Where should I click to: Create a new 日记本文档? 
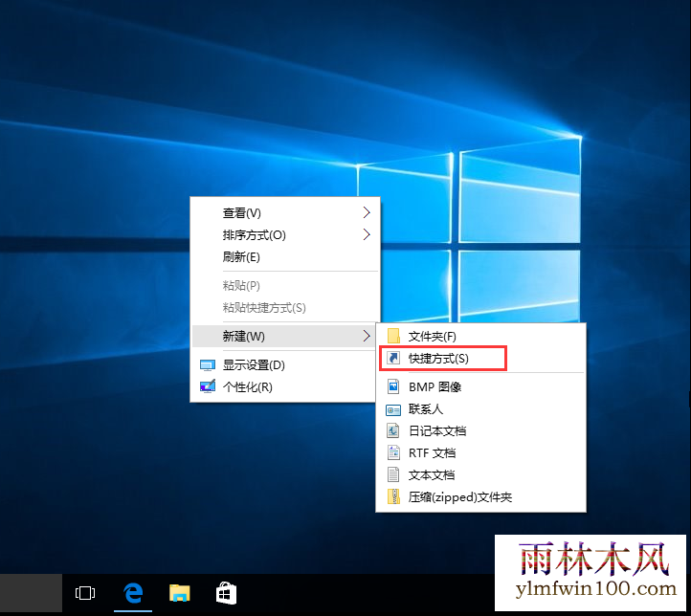[x=480, y=430]
